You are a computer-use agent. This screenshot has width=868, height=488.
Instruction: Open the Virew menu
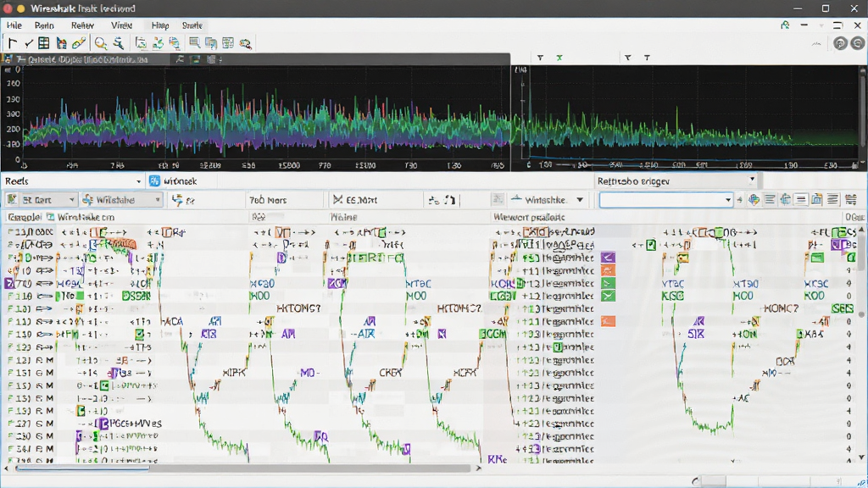tap(121, 25)
